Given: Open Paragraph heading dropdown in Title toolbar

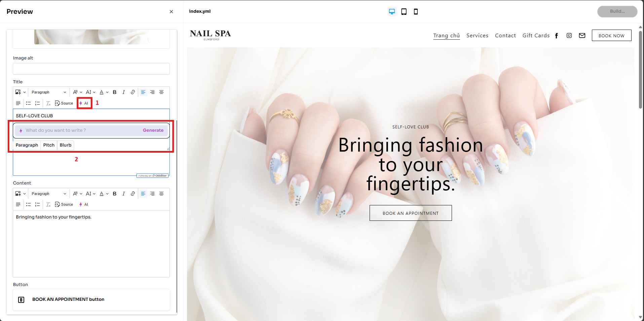Looking at the screenshot, I should tap(48, 92).
